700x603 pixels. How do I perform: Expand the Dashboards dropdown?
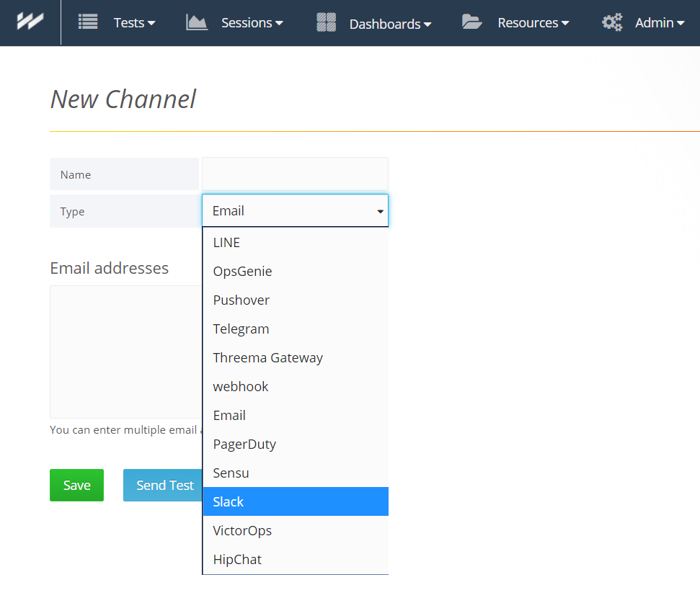(390, 24)
